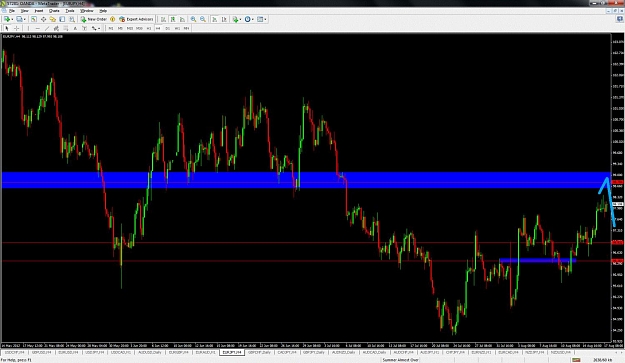The height and width of the screenshot is (363, 625).
Task: Pick the Horizontal Line drawing tool
Action: [x=37, y=28]
